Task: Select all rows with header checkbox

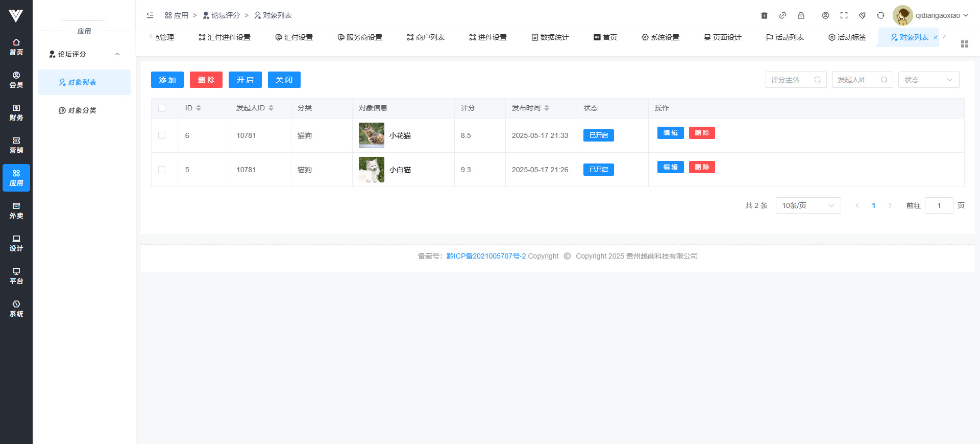Action: coord(162,108)
